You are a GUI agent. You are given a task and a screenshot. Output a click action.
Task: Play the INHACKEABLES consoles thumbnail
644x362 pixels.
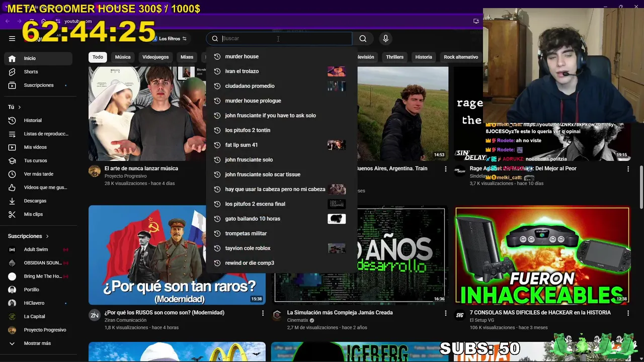click(x=542, y=256)
